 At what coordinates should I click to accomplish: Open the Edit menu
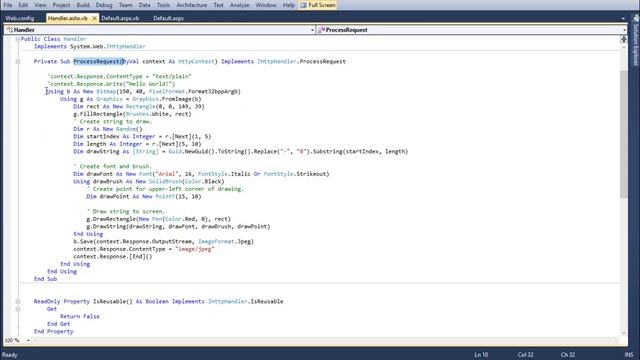pyautogui.click(x=23, y=5)
